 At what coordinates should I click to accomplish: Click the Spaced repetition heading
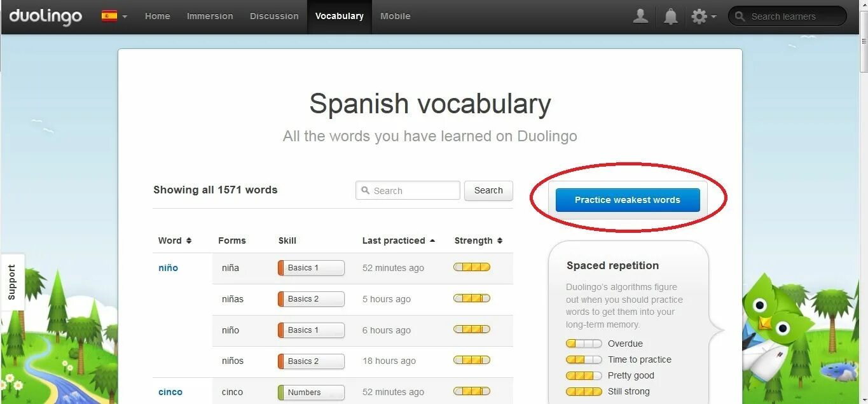coord(612,265)
